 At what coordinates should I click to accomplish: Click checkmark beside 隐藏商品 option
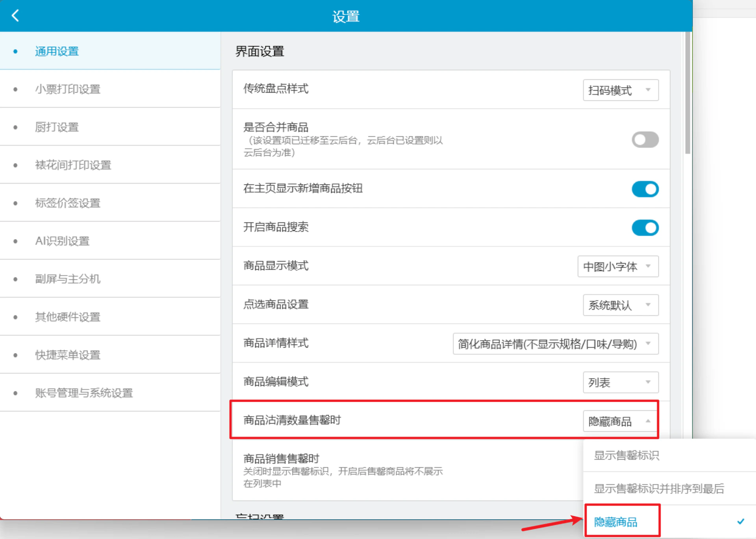pos(741,522)
